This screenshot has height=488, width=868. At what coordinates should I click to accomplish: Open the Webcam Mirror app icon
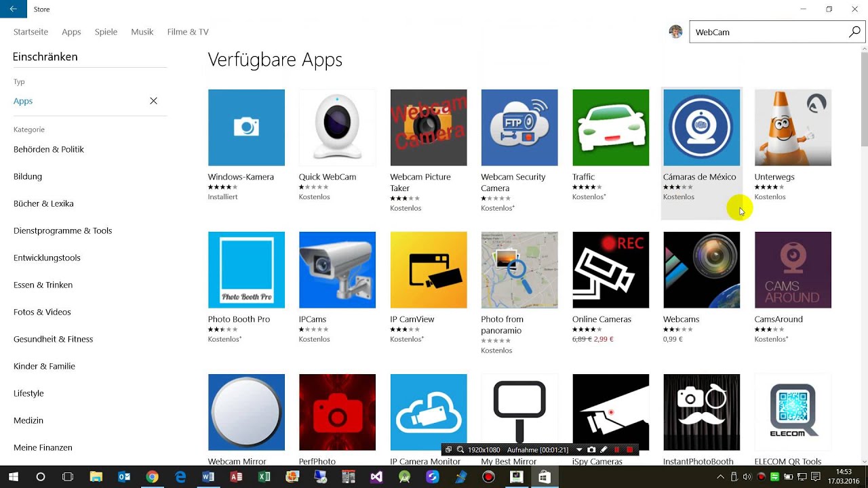(246, 412)
